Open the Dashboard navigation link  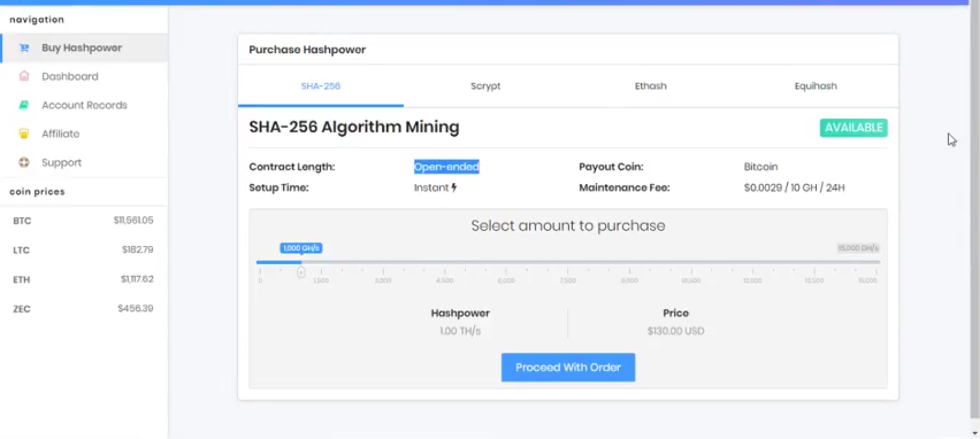click(70, 77)
